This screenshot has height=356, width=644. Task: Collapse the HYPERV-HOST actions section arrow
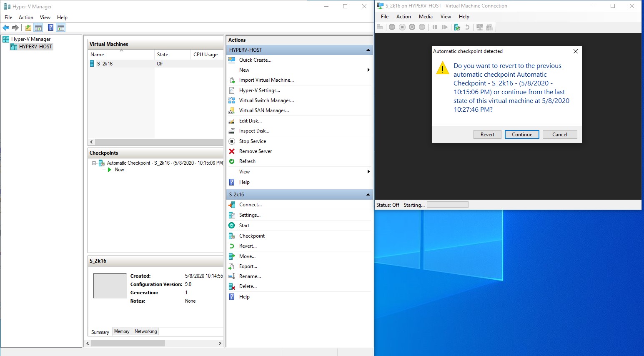[368, 50]
